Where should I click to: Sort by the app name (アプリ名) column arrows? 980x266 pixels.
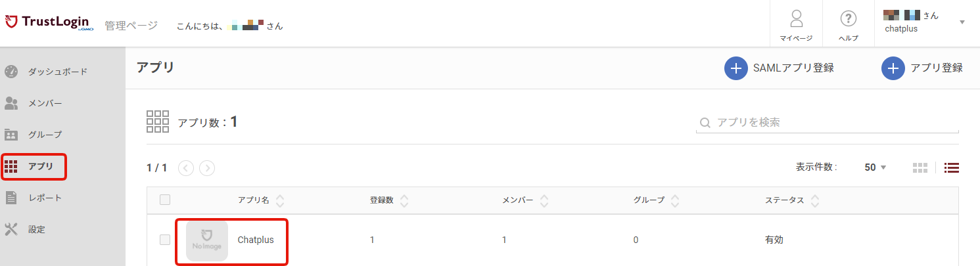(280, 200)
